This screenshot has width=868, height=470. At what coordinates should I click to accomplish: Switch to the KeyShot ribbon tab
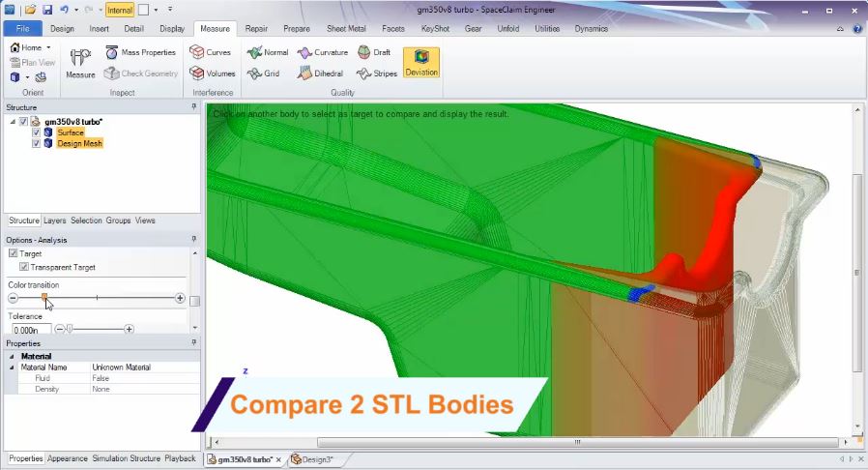click(435, 28)
